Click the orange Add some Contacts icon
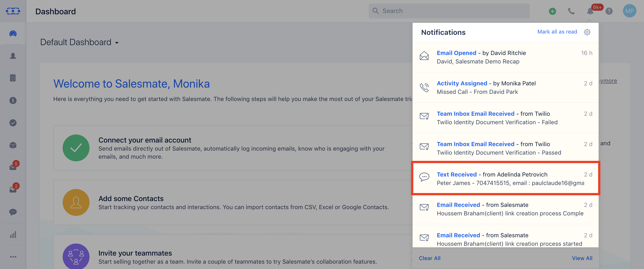 (x=76, y=202)
